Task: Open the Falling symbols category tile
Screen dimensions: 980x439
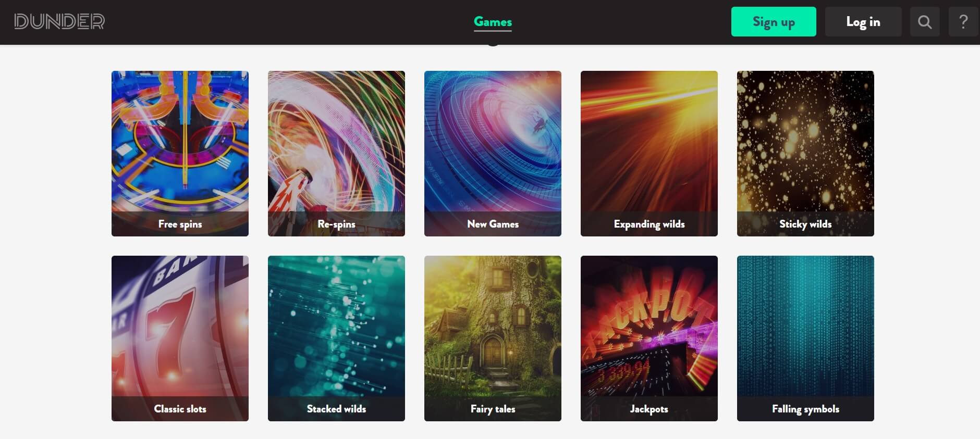Action: click(x=805, y=338)
